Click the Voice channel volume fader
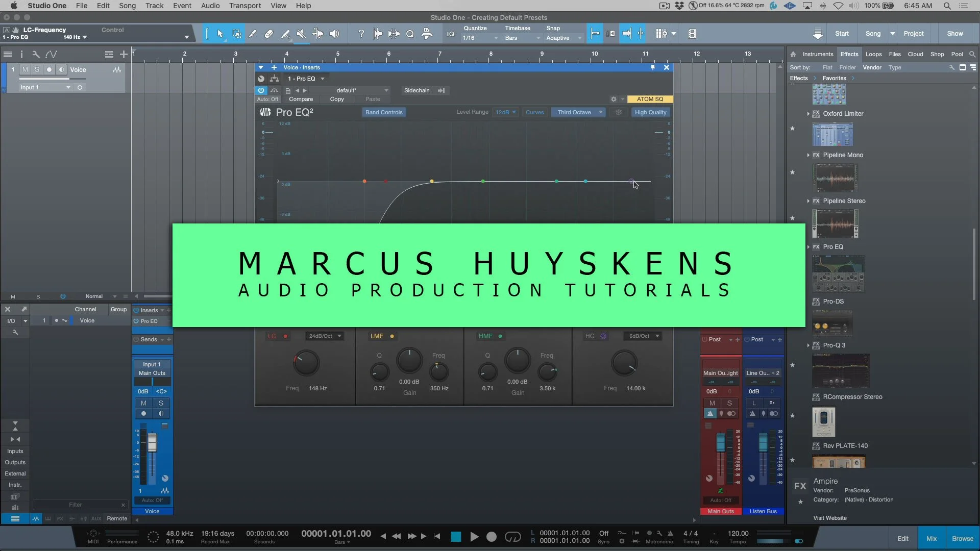 coord(152,443)
